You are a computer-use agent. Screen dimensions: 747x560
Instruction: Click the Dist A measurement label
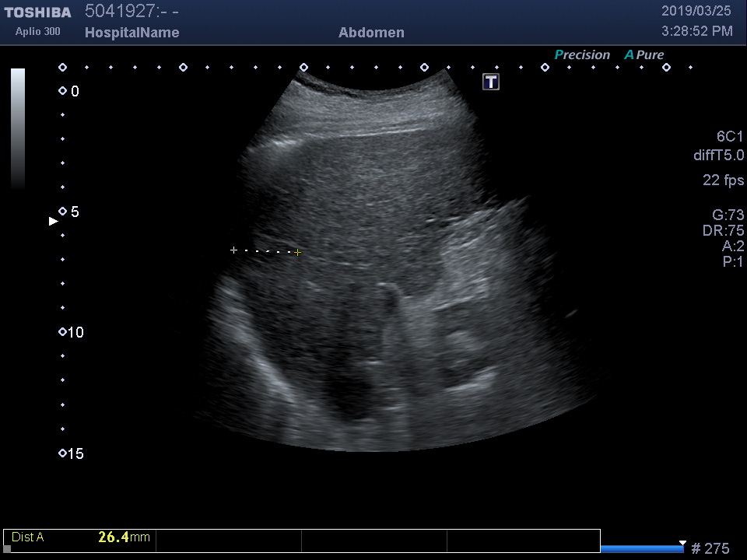28,537
